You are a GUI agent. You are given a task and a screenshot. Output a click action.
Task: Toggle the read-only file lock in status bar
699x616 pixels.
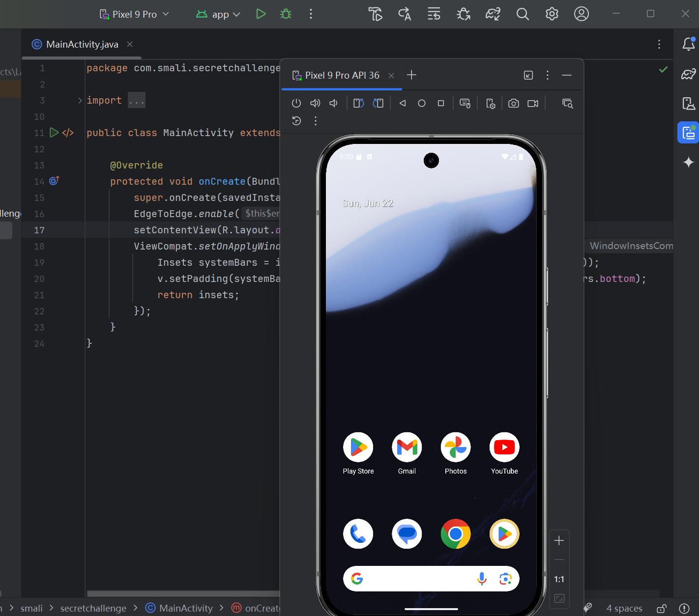(662, 608)
